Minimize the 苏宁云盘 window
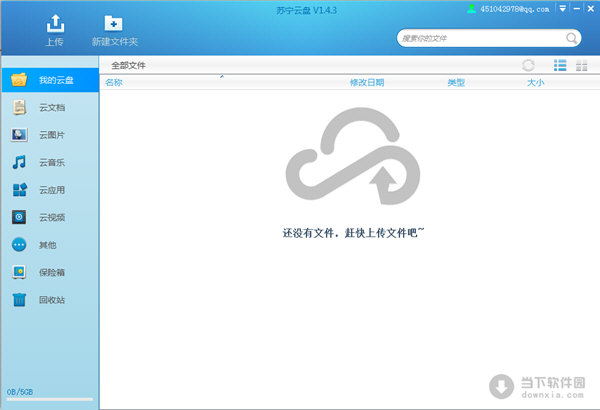The height and width of the screenshot is (410, 600). tap(577, 8)
